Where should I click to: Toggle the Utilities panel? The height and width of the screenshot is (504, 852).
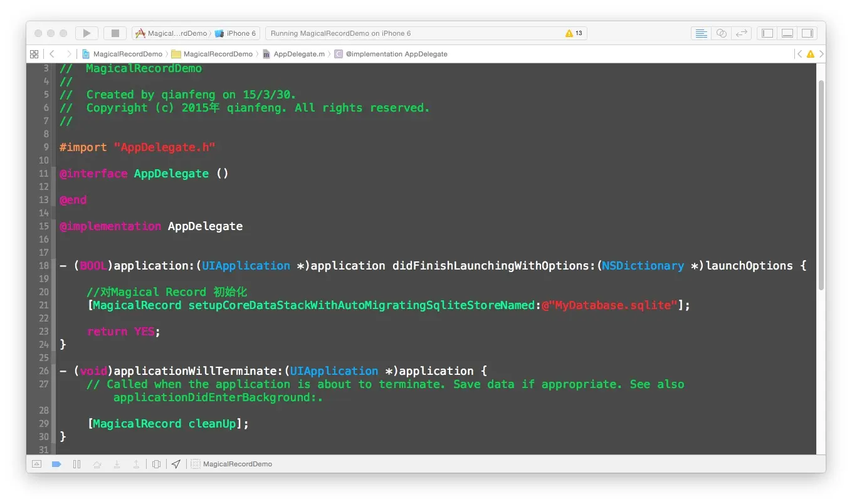point(807,33)
